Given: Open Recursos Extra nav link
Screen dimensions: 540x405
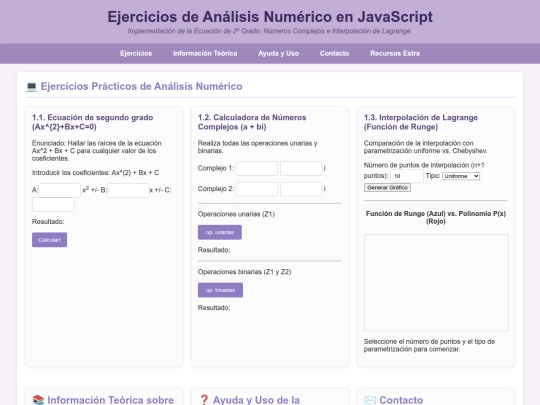Looking at the screenshot, I should click(x=395, y=53).
